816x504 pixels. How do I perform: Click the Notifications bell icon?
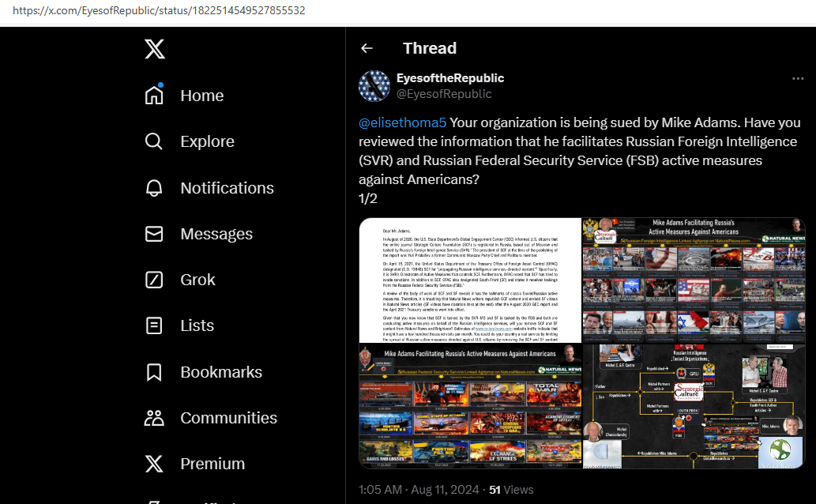coord(154,188)
